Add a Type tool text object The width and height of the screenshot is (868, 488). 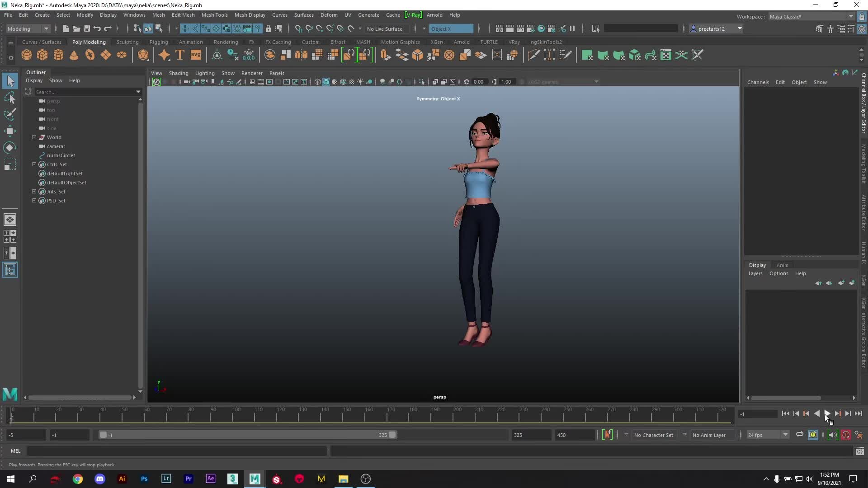179,55
